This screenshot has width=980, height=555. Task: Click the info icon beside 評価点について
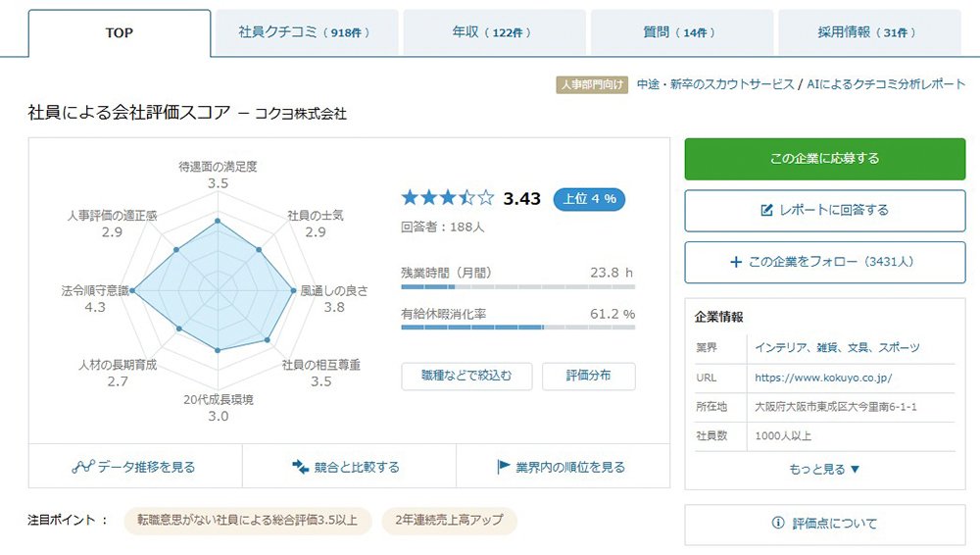click(x=778, y=523)
